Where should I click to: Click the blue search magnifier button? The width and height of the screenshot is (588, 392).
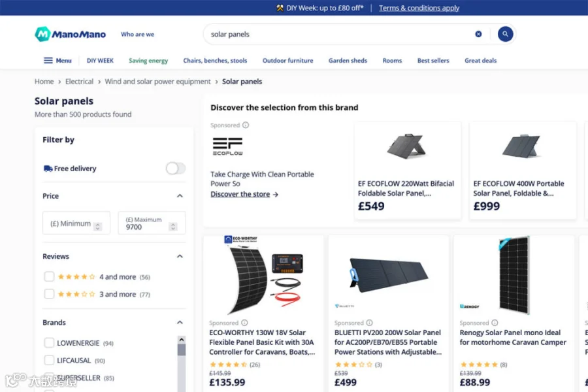tap(505, 34)
